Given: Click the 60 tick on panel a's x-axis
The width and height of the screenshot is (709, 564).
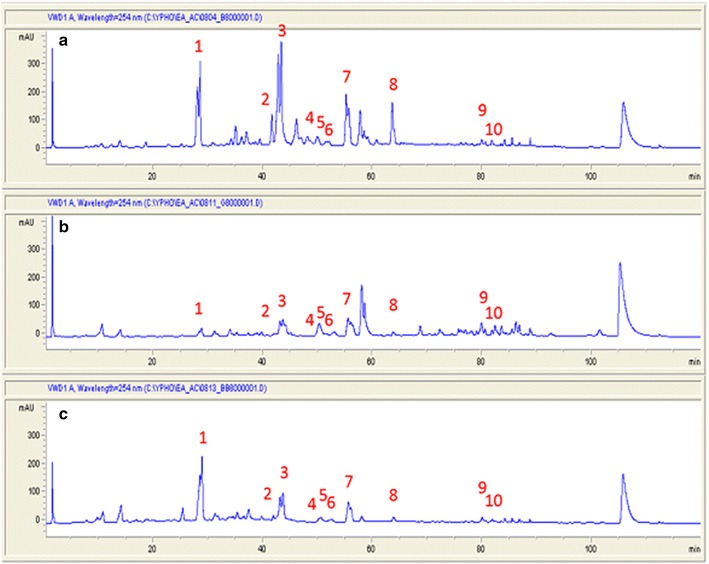Looking at the screenshot, I should coord(371,177).
